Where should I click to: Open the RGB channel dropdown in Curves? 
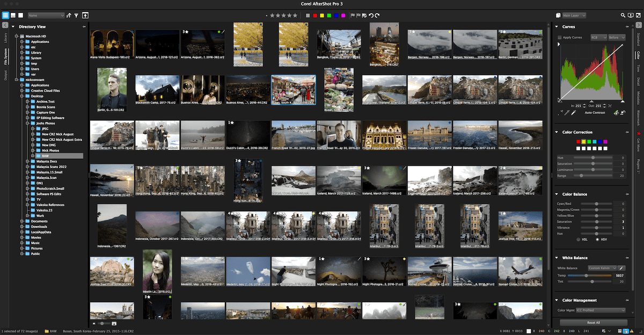click(599, 37)
